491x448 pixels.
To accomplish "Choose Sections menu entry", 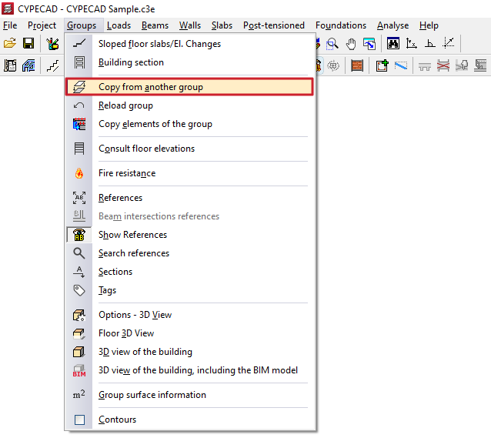I will (190, 272).
